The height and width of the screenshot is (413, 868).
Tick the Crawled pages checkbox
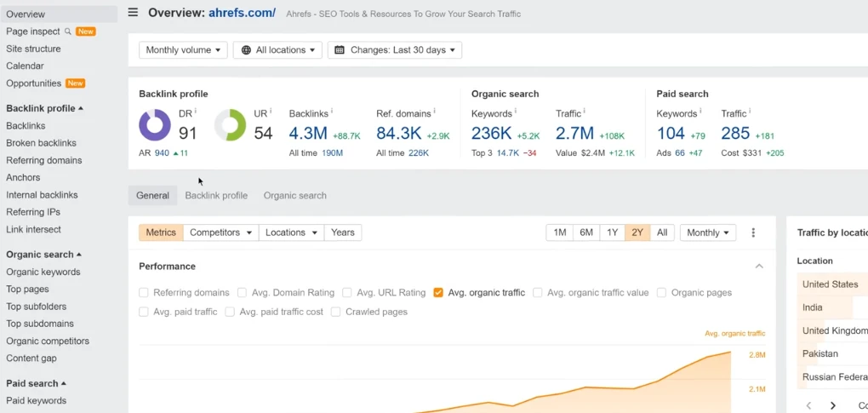tap(335, 312)
